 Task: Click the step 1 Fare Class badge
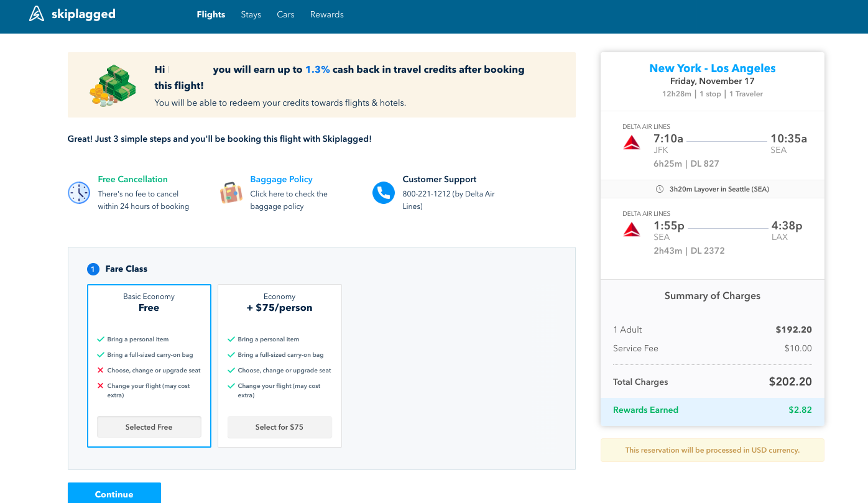93,269
